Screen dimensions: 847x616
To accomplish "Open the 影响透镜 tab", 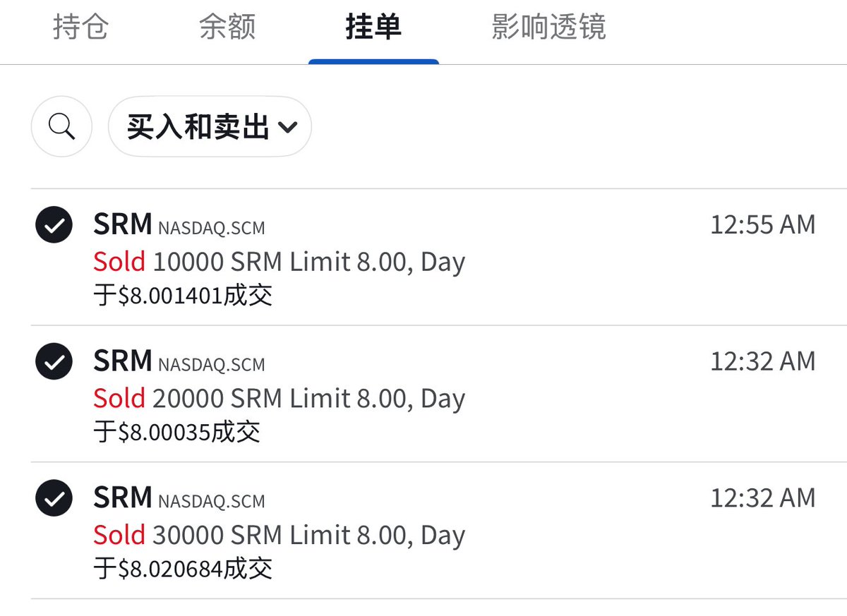I will click(x=548, y=28).
